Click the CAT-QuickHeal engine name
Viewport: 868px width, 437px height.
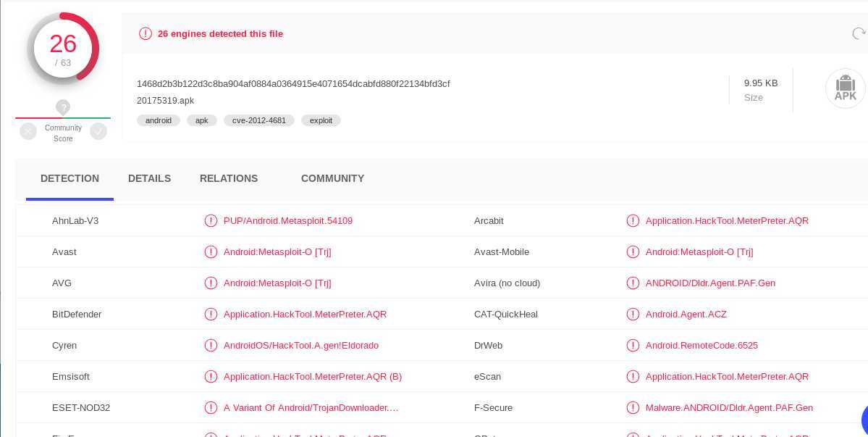(x=506, y=314)
